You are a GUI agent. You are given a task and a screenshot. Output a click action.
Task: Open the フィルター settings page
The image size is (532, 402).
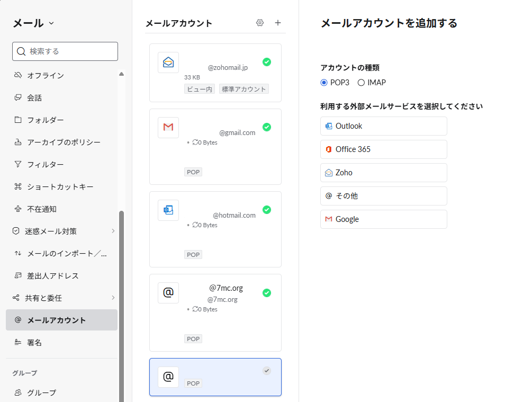point(46,165)
